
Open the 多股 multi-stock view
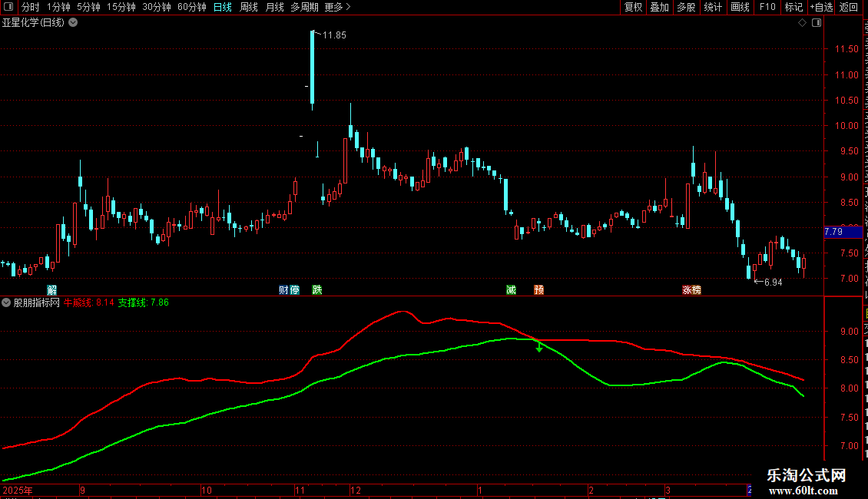(x=686, y=7)
